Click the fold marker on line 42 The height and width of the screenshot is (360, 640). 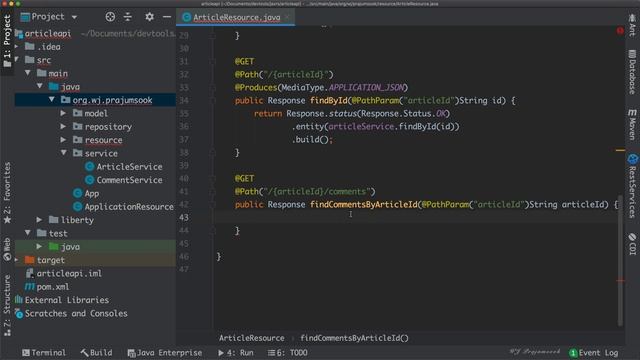[x=212, y=204]
